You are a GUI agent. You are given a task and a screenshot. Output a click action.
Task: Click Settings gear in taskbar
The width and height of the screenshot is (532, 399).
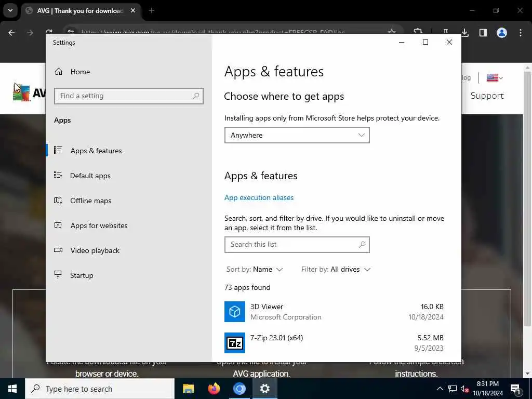264,389
